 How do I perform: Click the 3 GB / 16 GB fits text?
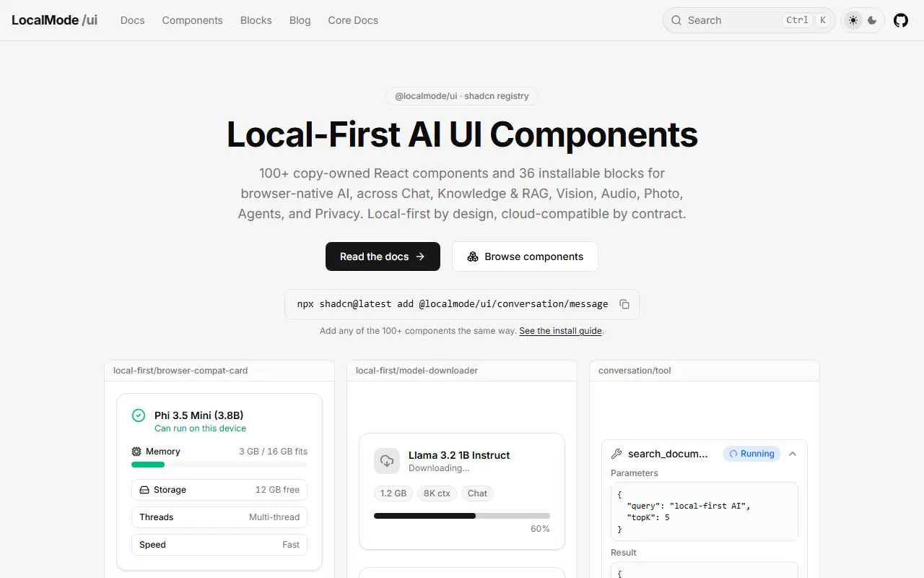click(x=273, y=452)
